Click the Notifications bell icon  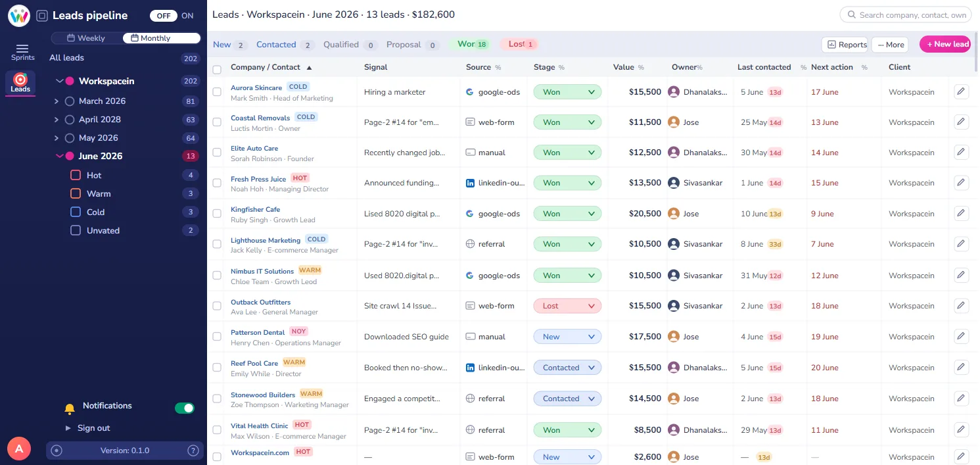click(x=70, y=409)
